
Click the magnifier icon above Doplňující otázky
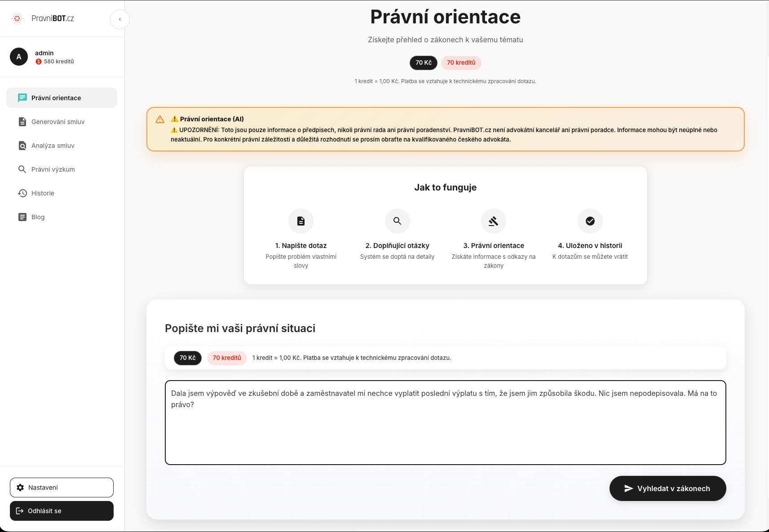[397, 221]
